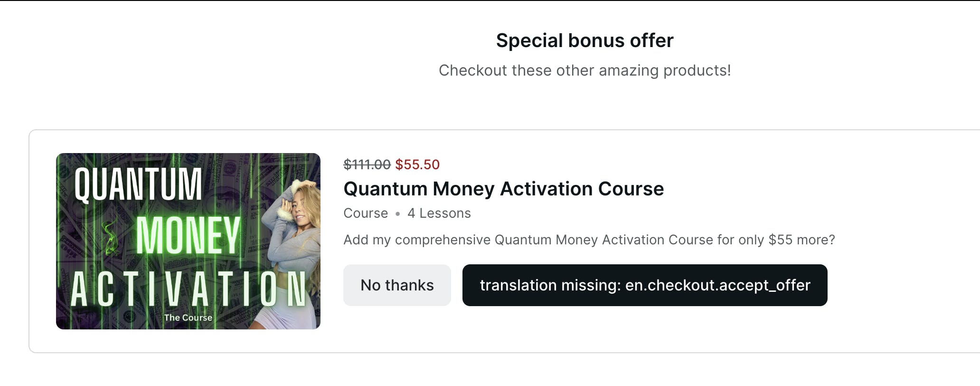Image resolution: width=980 pixels, height=386 pixels.
Task: Select the red $55.50 discounted price
Action: 417,164
